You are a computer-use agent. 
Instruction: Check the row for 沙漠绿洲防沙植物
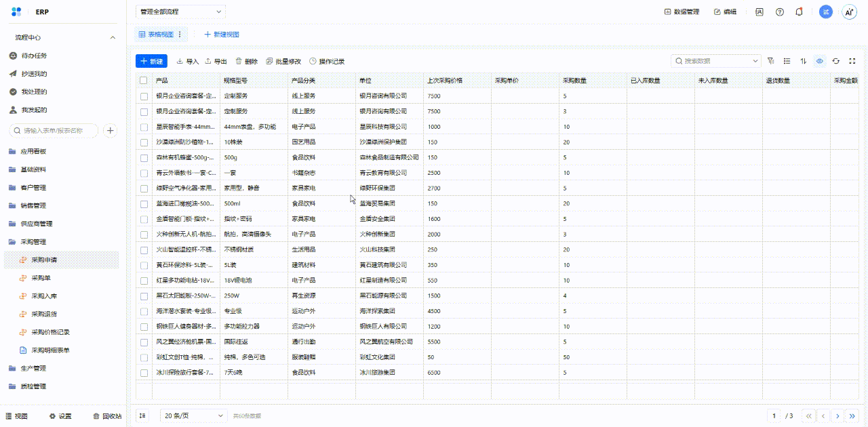point(144,142)
